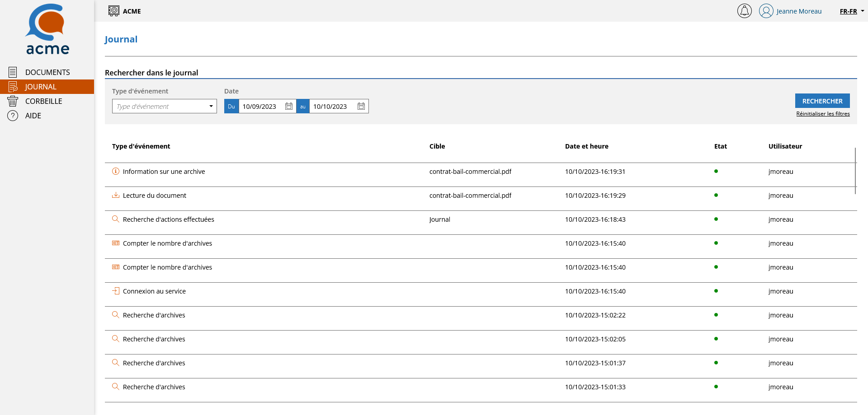Click contrat-bail-commercial.pdf in Lecture row
This screenshot has height=415, width=868.
point(470,196)
